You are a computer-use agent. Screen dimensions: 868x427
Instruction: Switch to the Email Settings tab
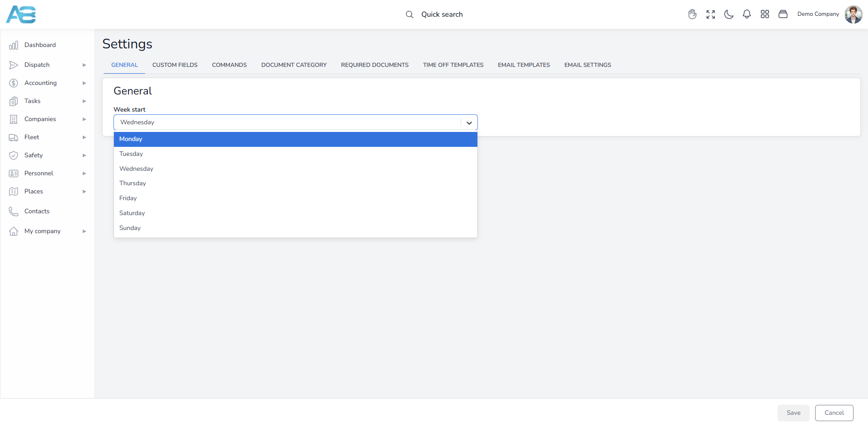click(x=588, y=65)
